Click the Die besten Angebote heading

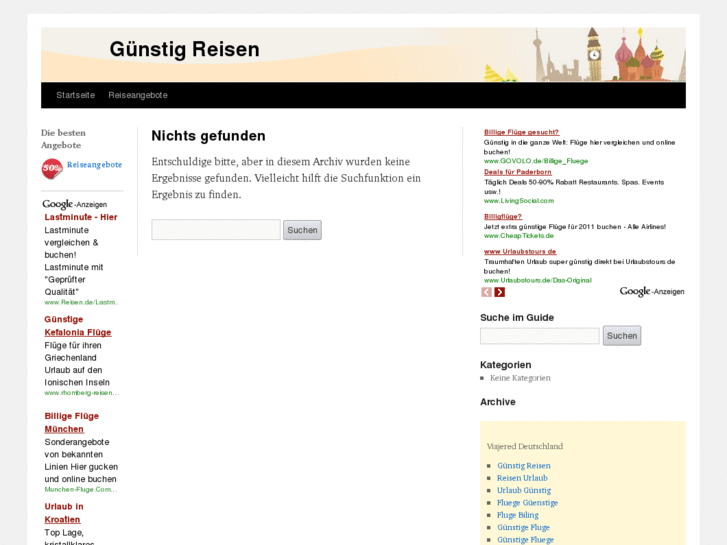pos(64,139)
